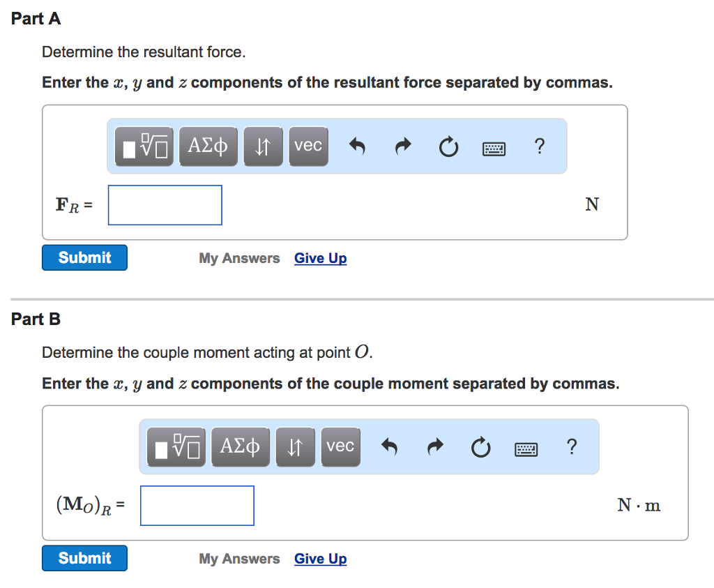Screen dimensions: 714x588
Task: Undo last edit in Part B
Action: [389, 447]
